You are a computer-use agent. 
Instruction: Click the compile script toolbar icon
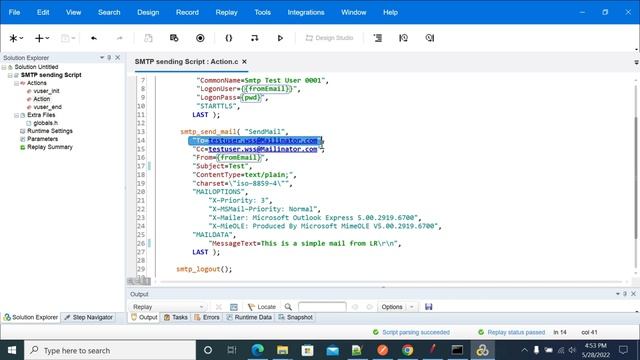254,38
